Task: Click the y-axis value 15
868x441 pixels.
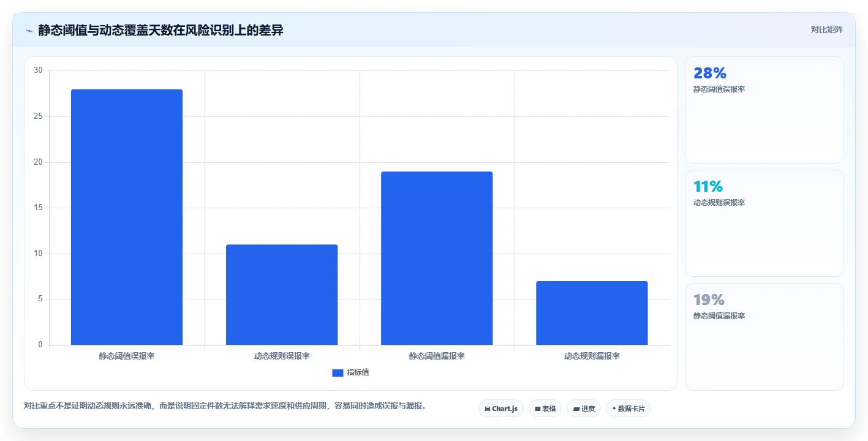Action: [38, 208]
